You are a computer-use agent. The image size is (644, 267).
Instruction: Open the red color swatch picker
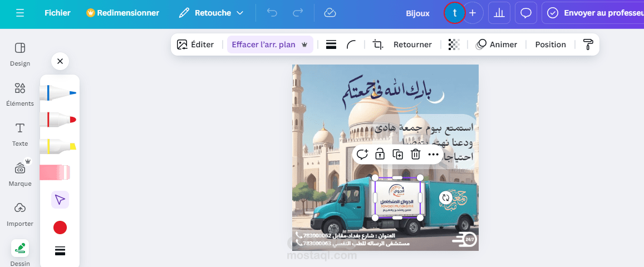pyautogui.click(x=60, y=227)
